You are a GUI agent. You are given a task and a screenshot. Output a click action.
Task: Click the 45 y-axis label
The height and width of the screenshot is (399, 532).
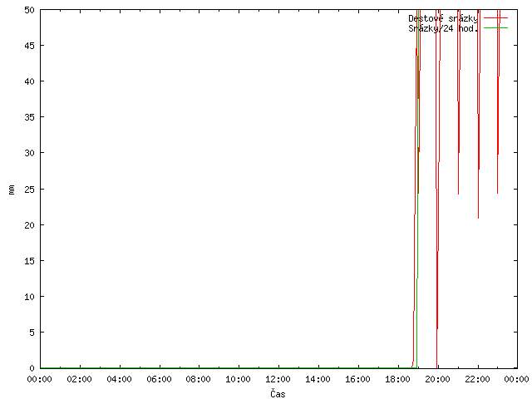[x=30, y=46]
